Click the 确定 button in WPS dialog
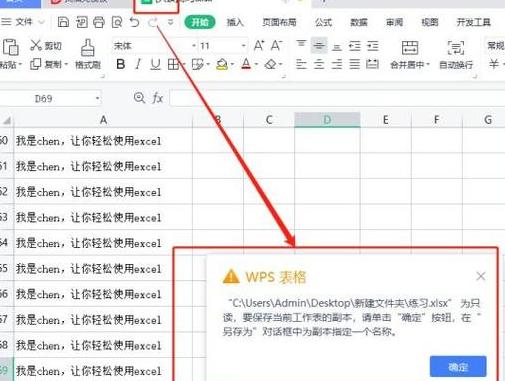This screenshot has width=505, height=381. 458,367
